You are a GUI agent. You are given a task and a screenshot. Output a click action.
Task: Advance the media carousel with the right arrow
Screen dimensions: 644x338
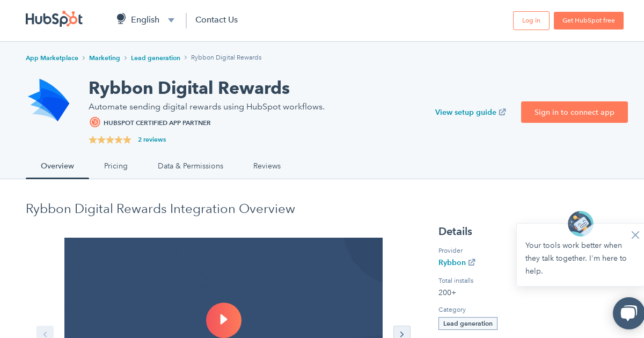(x=402, y=334)
